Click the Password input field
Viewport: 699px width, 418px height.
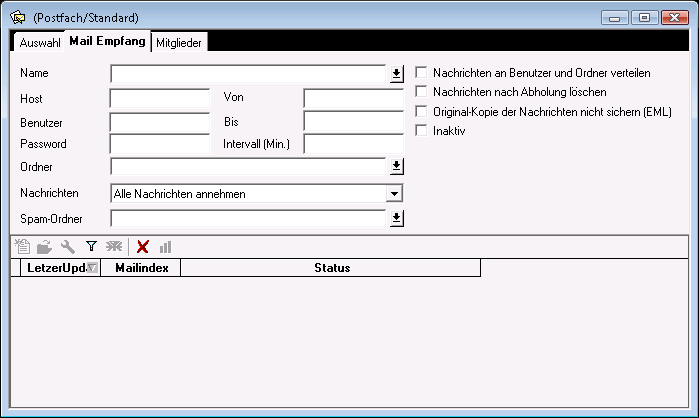click(x=160, y=144)
